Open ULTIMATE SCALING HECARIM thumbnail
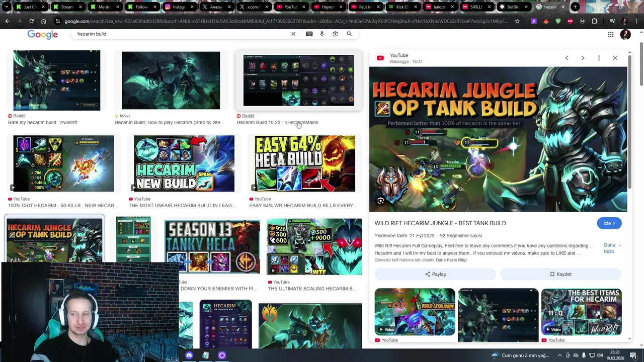This screenshot has width=644, height=362. pyautogui.click(x=314, y=246)
